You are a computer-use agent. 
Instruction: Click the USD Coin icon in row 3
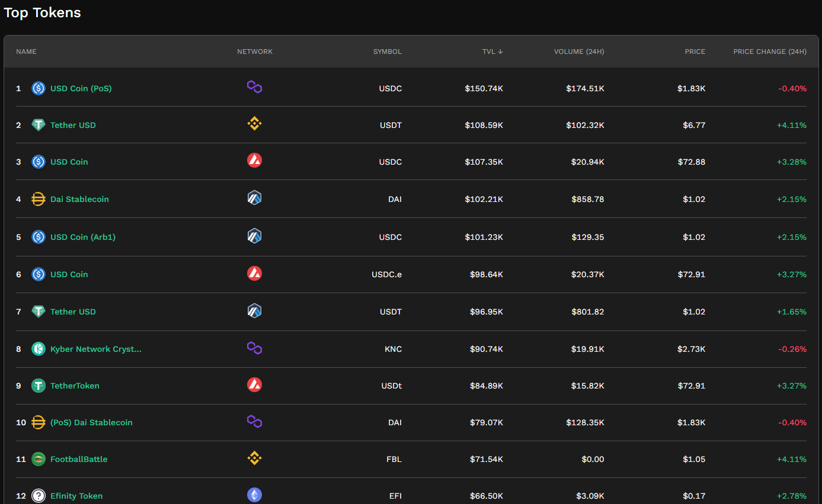39,162
